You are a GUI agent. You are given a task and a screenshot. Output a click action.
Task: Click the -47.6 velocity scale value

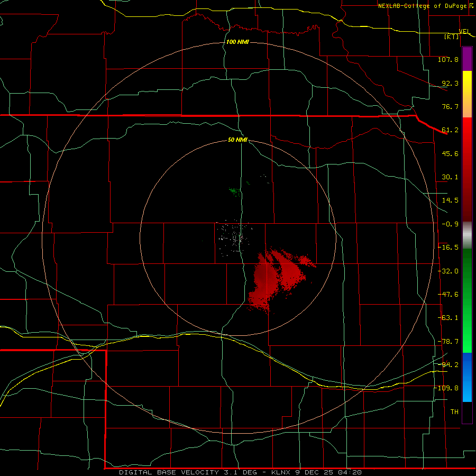coord(448,295)
